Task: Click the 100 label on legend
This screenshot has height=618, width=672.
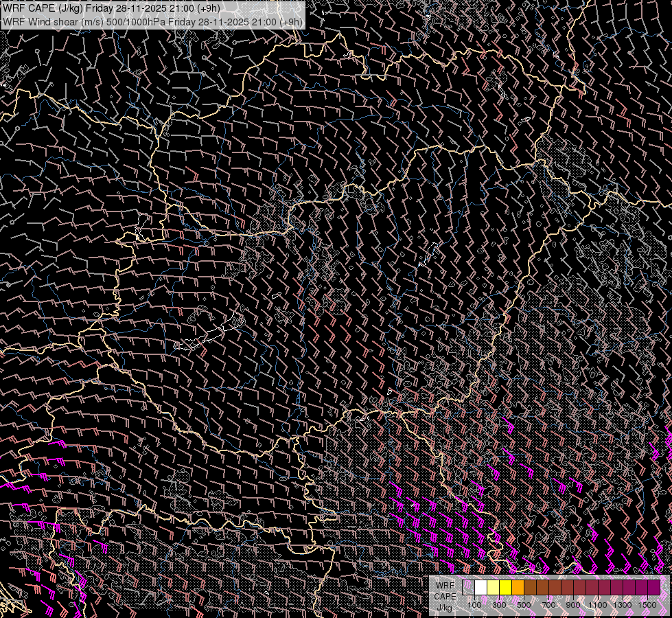Action: point(474,605)
